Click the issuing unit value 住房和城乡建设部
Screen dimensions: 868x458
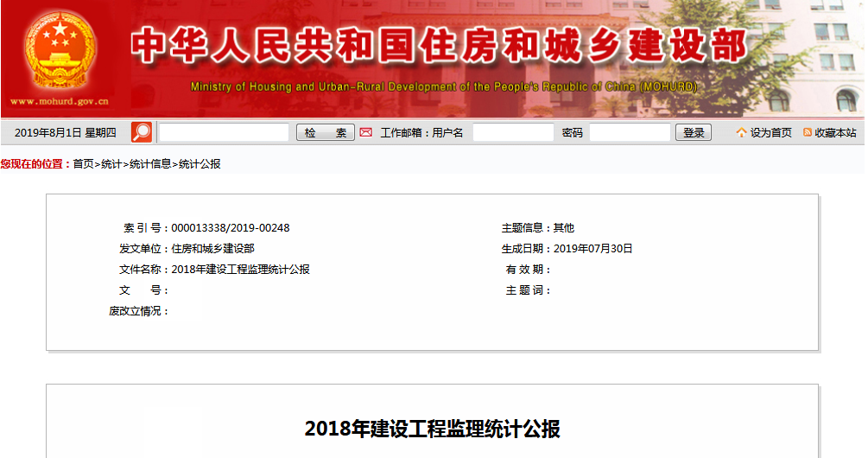coord(212,249)
